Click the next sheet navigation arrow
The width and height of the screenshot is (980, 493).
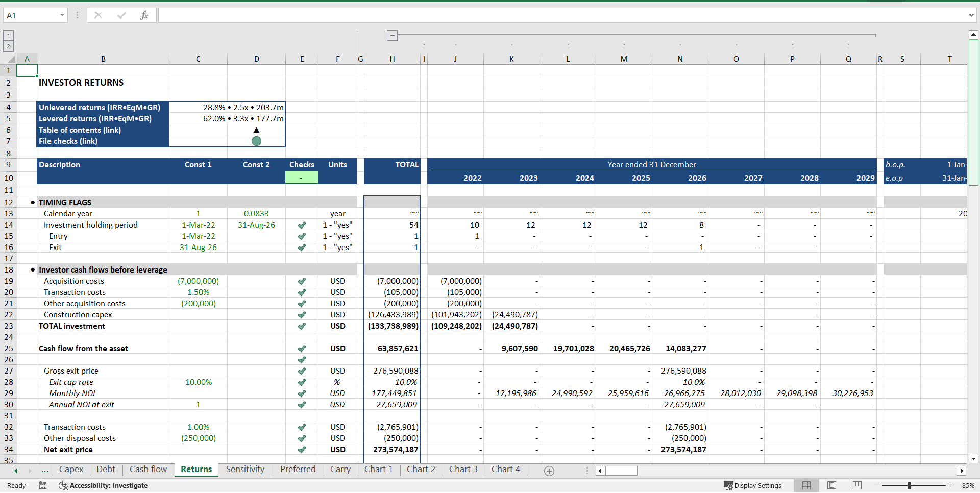pos(30,471)
